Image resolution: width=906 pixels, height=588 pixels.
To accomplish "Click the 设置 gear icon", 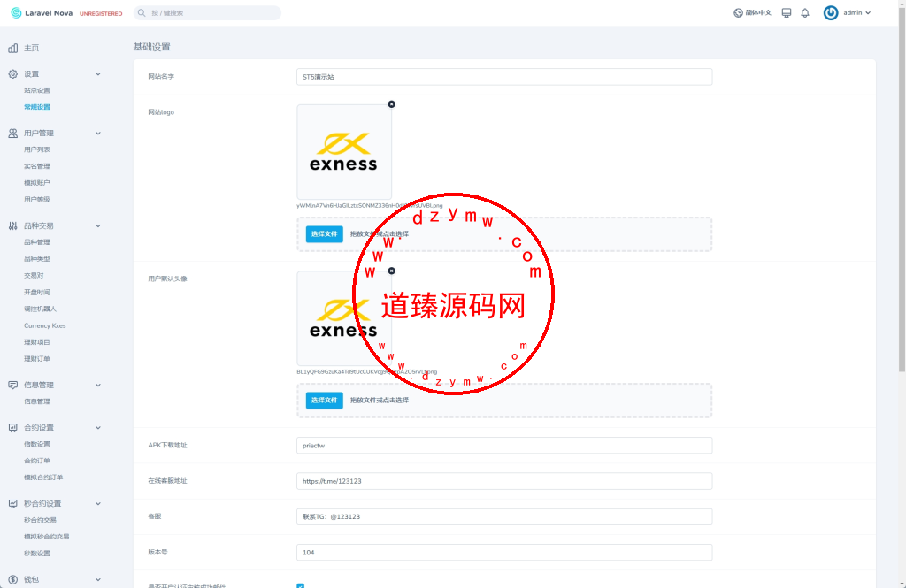I will (x=12, y=74).
